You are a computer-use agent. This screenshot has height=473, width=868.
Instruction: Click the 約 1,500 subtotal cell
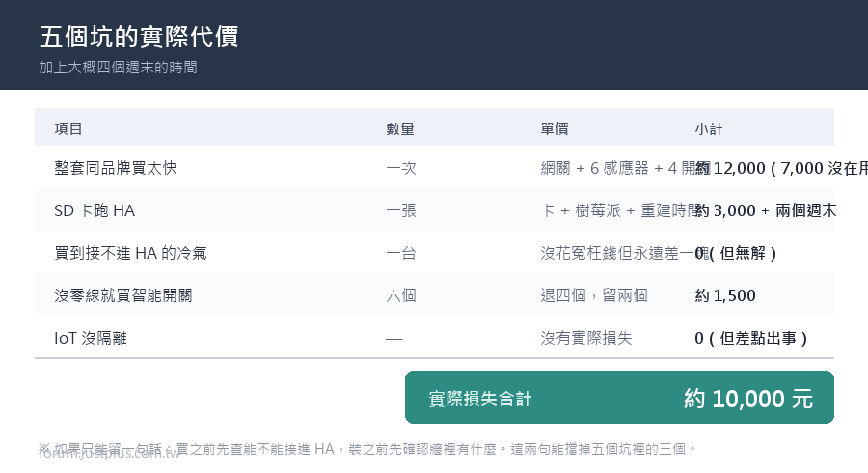point(725,295)
